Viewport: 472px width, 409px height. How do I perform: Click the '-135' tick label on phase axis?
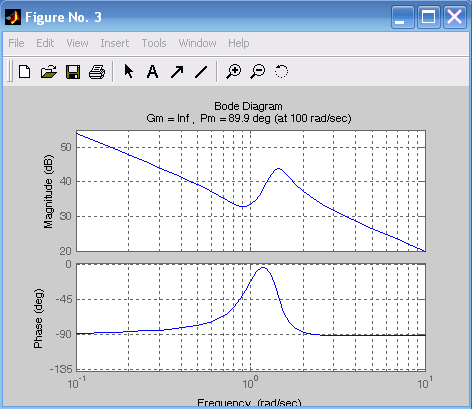(61, 369)
